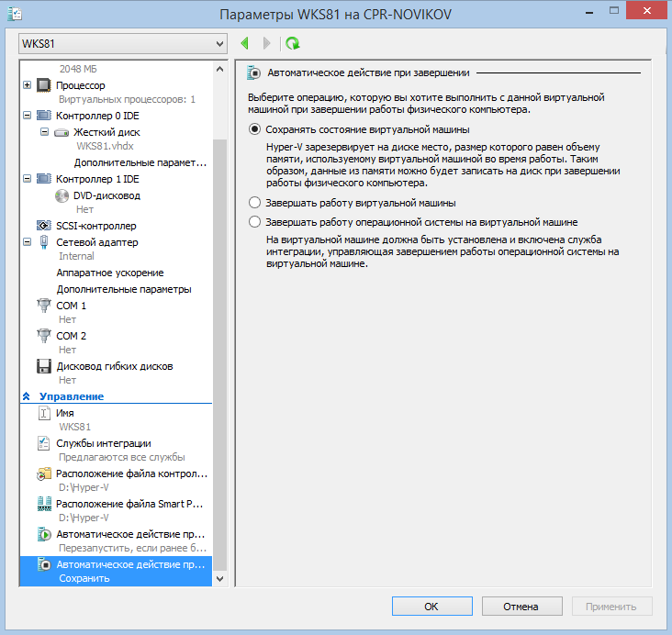This screenshot has width=672, height=635.
Task: Click the green back navigation arrow
Action: 245,43
